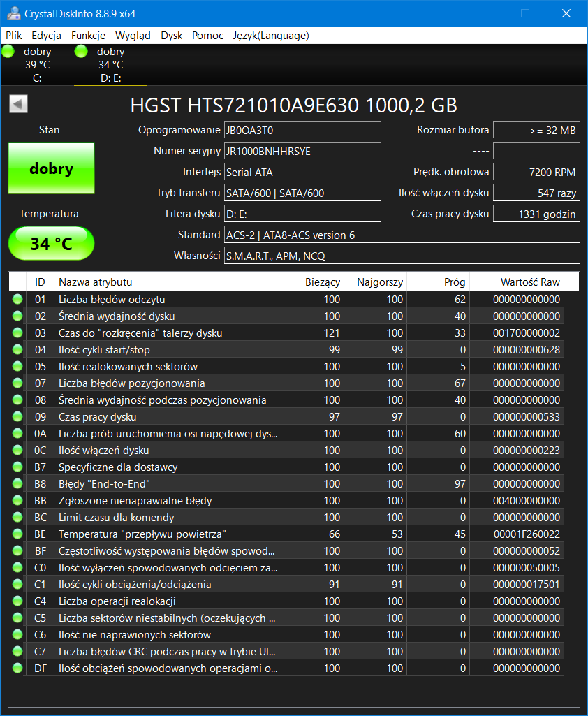Select the row Limit czasu dla komendy

click(286, 518)
